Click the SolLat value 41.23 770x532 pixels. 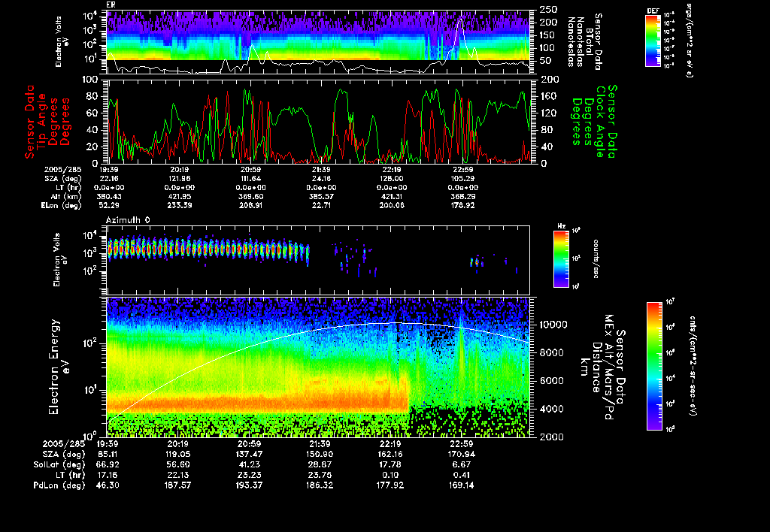(249, 464)
